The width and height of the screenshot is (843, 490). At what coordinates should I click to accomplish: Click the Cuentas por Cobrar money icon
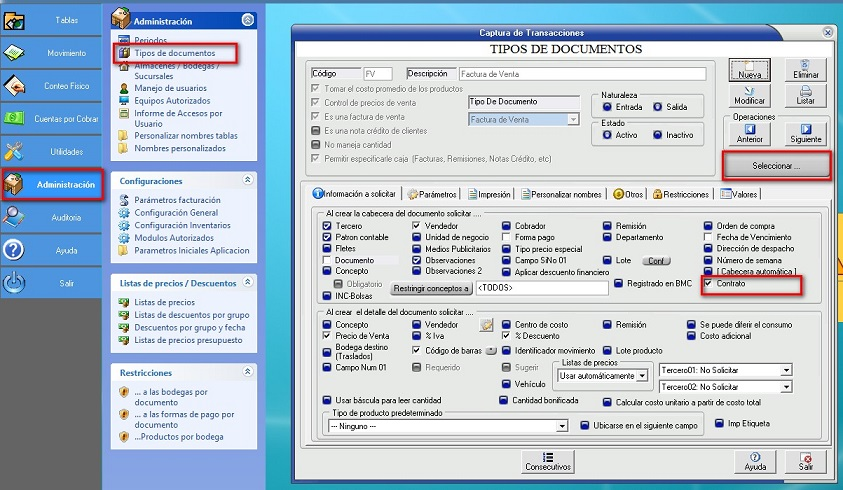[x=14, y=118]
